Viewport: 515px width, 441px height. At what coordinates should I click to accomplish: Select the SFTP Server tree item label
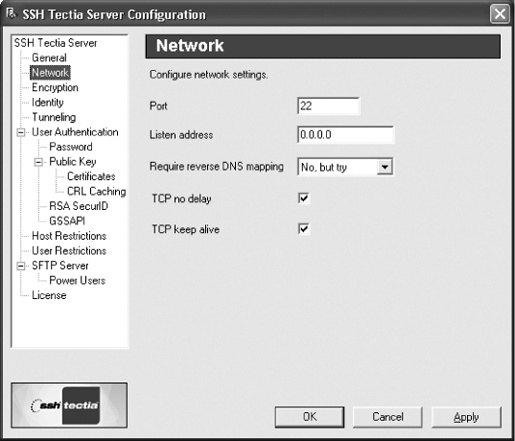tap(60, 266)
